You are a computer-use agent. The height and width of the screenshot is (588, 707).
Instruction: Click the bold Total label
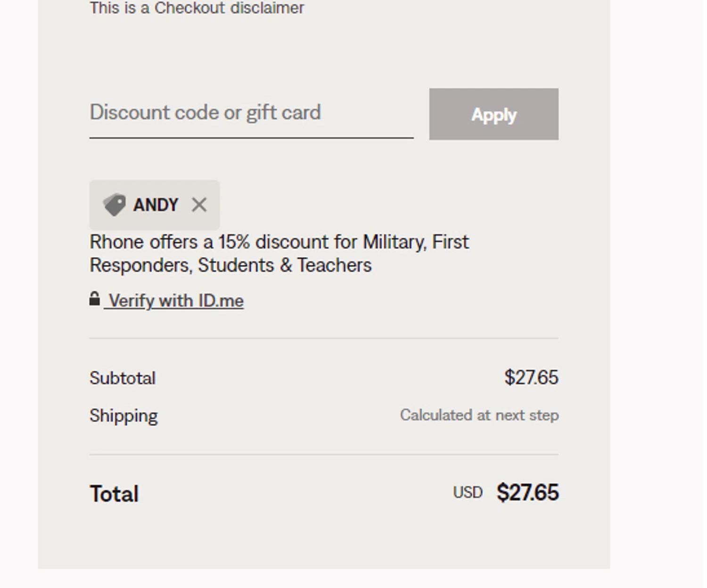click(x=114, y=494)
